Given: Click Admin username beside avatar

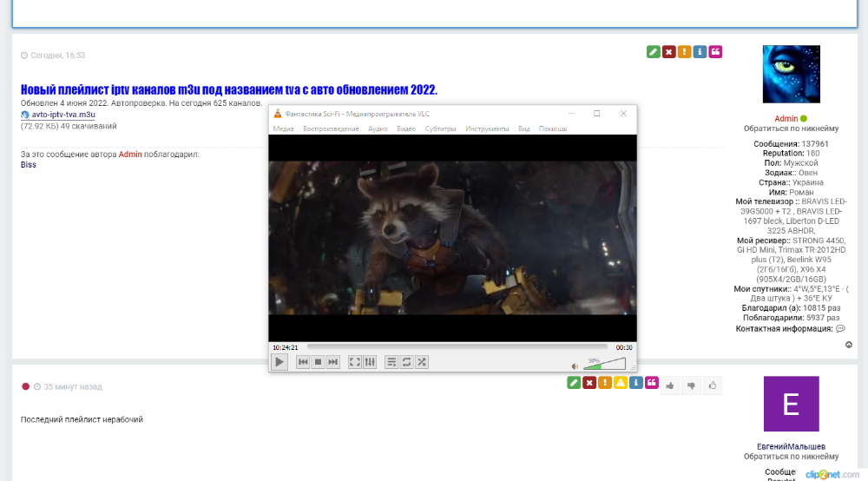Looking at the screenshot, I should point(786,118).
